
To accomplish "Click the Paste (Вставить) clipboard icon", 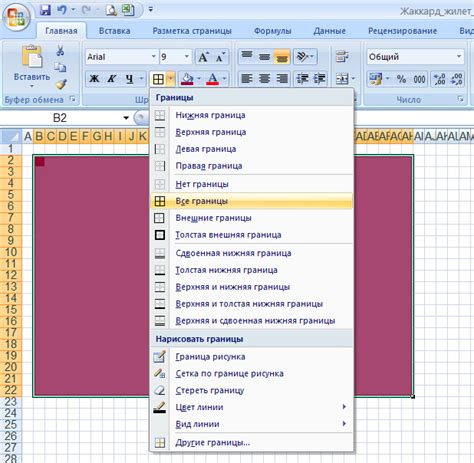I will 32,57.
